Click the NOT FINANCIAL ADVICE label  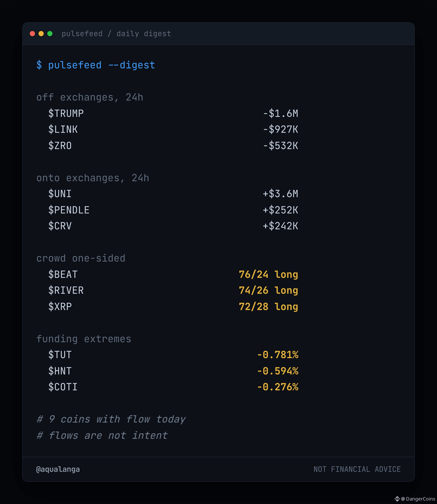click(357, 469)
